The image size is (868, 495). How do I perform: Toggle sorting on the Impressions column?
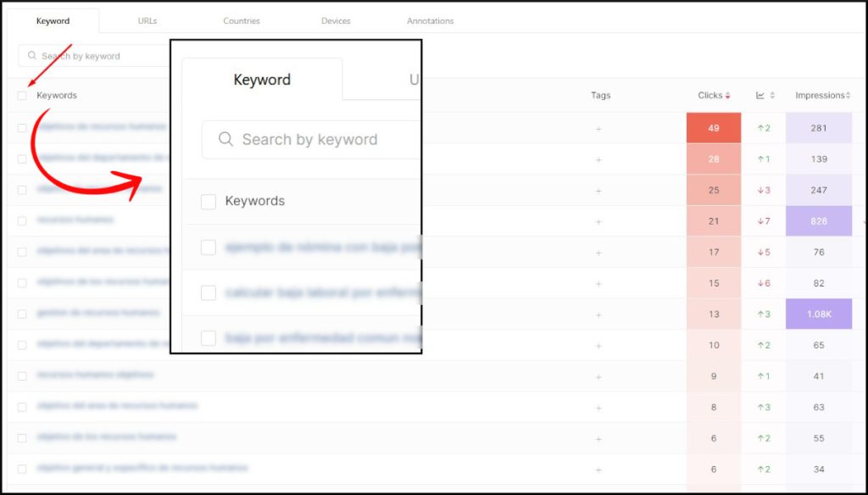pos(821,95)
